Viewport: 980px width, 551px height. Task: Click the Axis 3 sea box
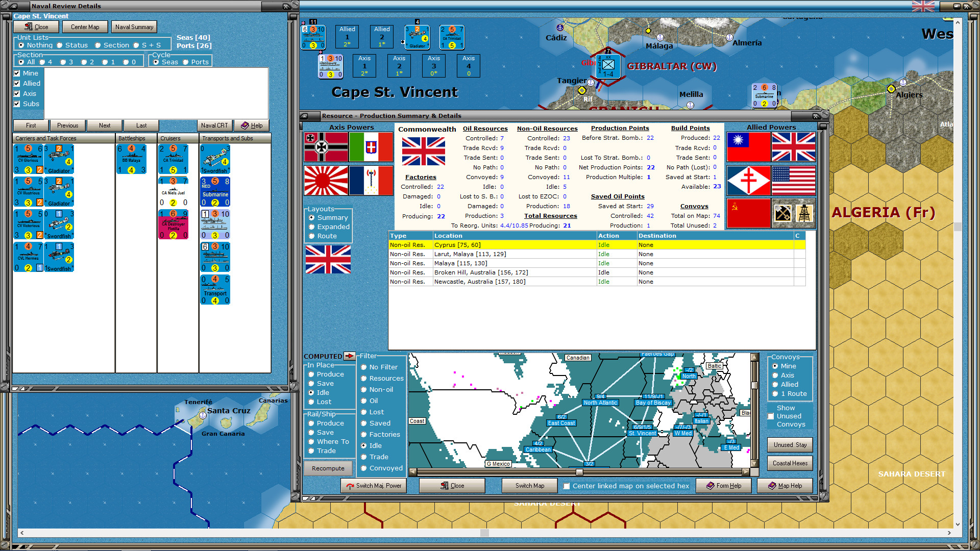(x=434, y=66)
